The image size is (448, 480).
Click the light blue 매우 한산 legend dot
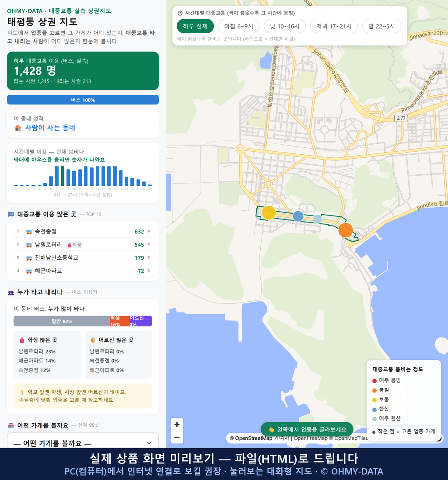pos(374,419)
